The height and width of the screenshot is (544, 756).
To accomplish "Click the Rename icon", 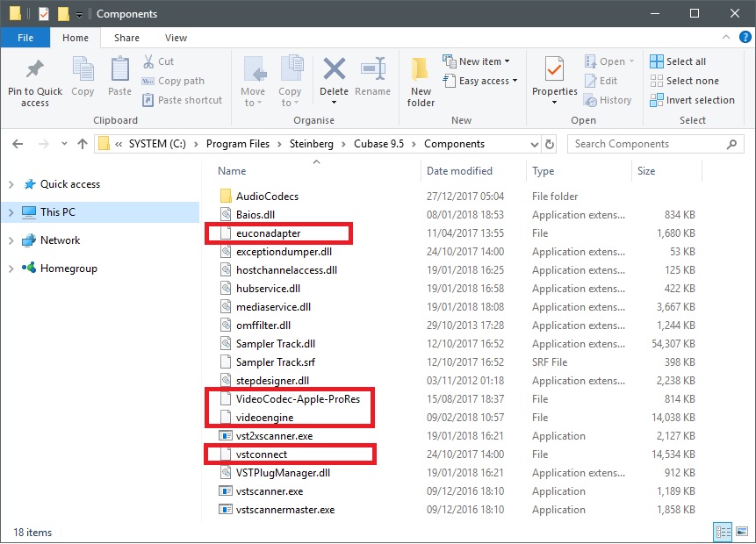I will click(372, 69).
